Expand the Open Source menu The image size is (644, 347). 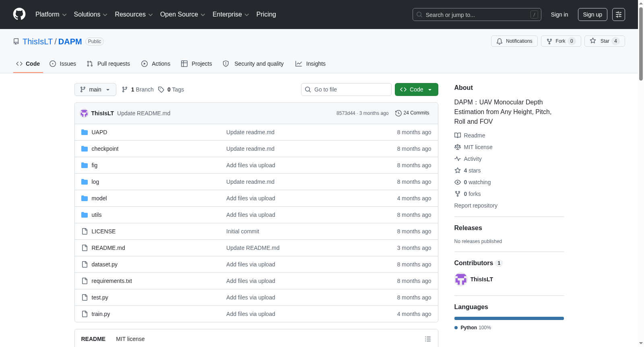[183, 15]
